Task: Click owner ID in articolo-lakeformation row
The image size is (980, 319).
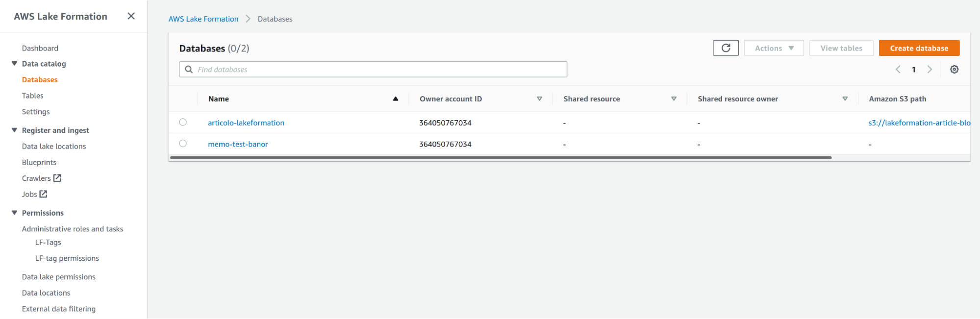Action: 445,123
